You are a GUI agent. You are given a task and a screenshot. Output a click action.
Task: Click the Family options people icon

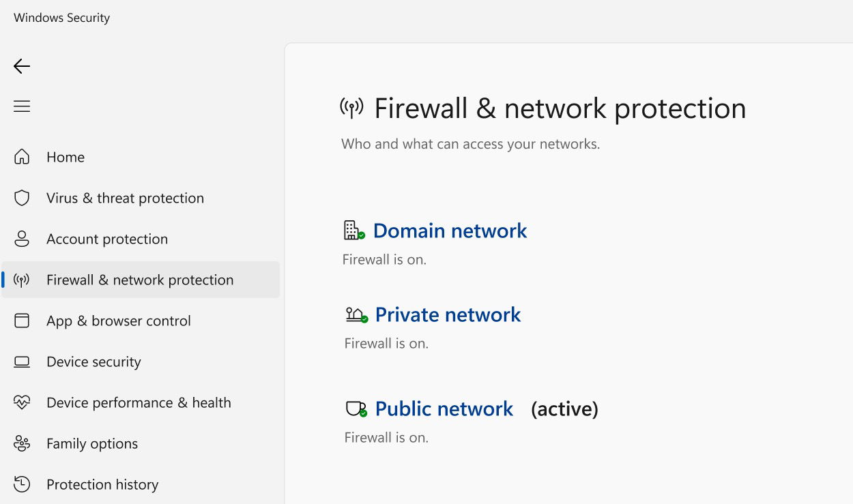[22, 443]
